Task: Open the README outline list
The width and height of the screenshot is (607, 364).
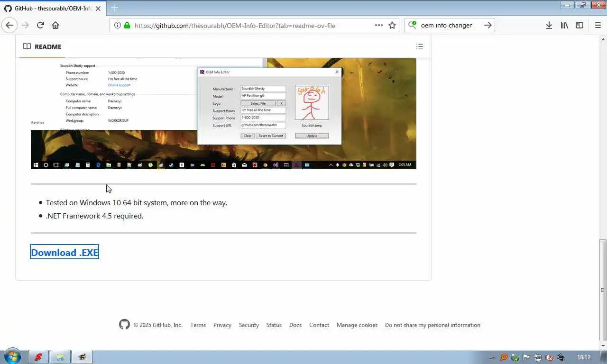Action: click(x=419, y=46)
